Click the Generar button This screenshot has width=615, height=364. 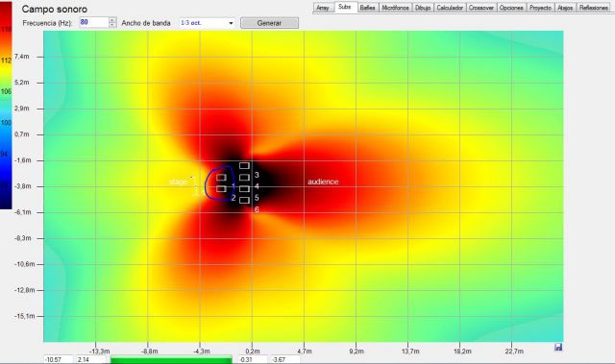(269, 23)
